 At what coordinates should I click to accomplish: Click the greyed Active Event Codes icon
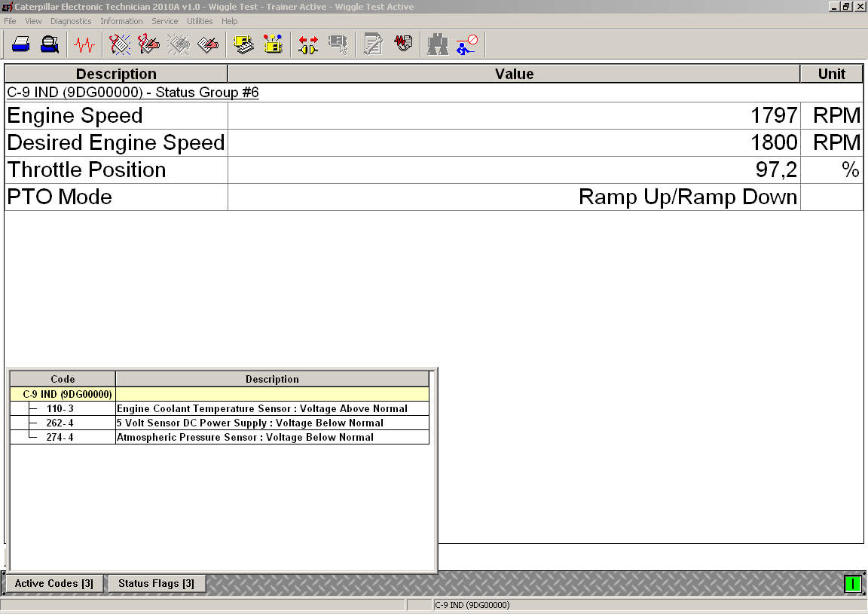(179, 44)
